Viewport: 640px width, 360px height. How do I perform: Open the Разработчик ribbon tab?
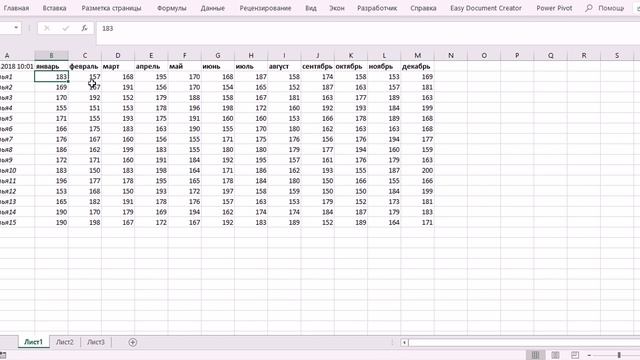(x=377, y=8)
